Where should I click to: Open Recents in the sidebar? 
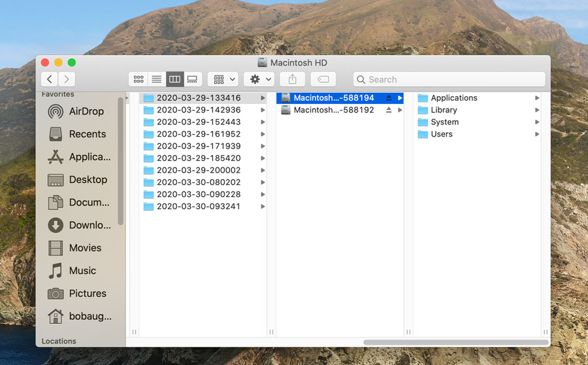tap(77, 134)
